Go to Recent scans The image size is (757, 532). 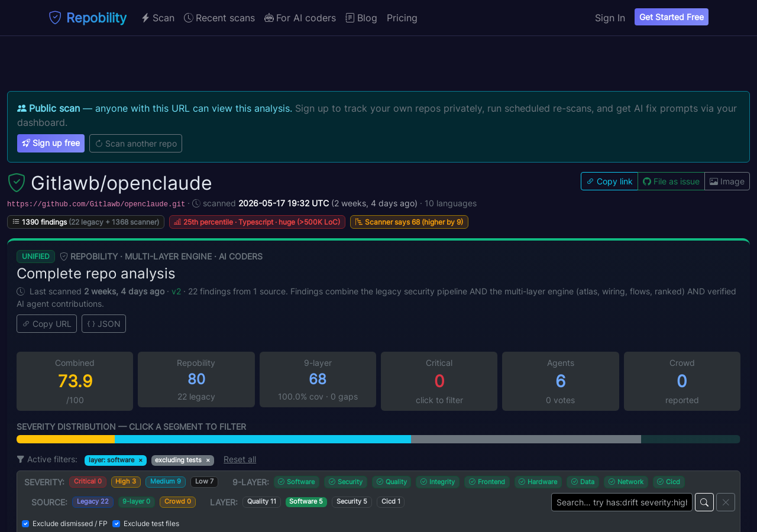coord(219,18)
